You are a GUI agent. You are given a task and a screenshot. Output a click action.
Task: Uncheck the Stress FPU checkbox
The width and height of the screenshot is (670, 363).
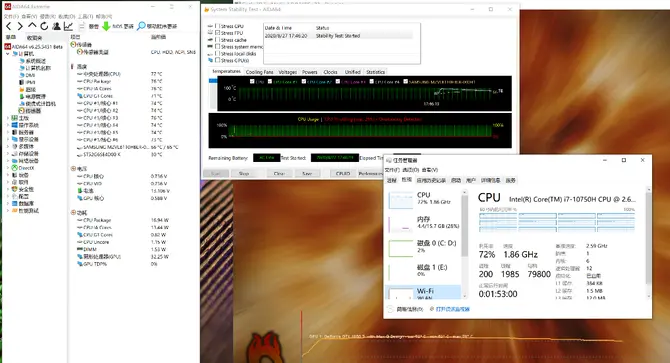tap(217, 33)
